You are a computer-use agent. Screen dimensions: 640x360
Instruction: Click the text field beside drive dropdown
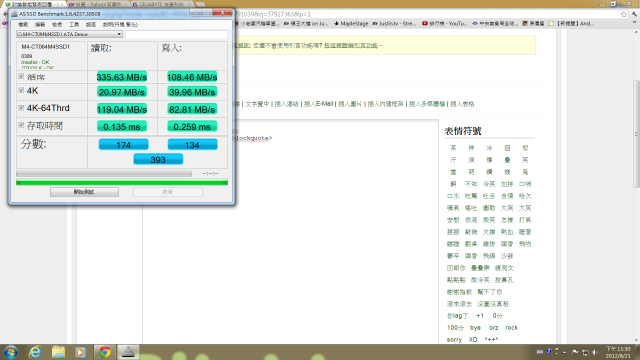(x=176, y=35)
